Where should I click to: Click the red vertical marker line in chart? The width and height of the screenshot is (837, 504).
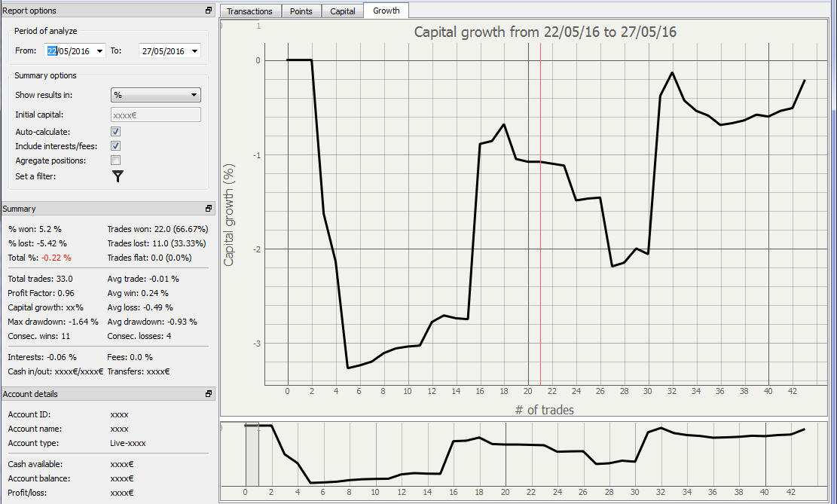click(540, 213)
